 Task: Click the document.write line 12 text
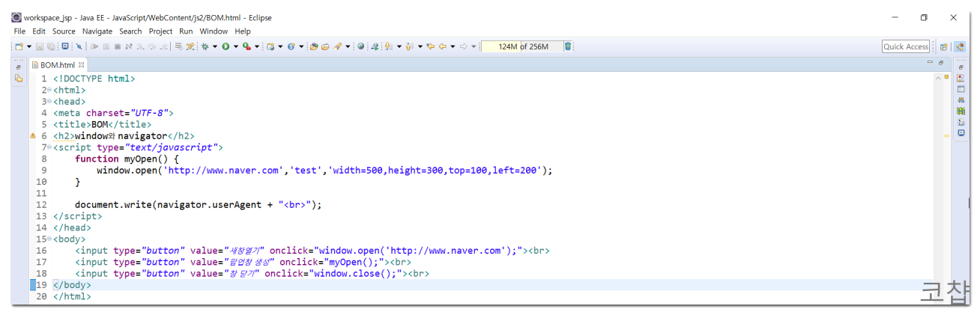pyautogui.click(x=198, y=204)
